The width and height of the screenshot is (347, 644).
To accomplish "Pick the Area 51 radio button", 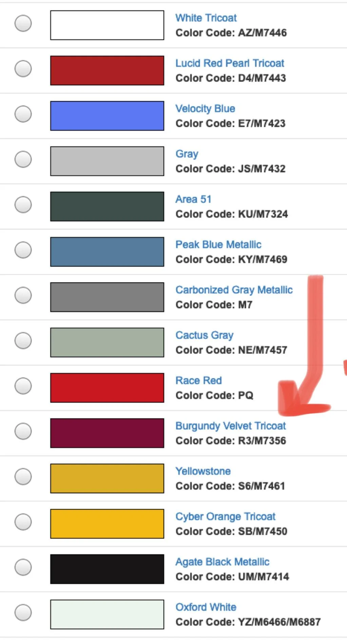I will point(23,205).
